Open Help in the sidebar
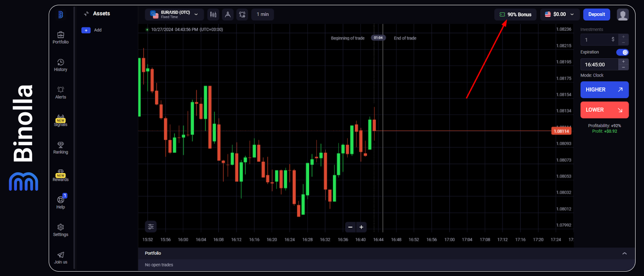The width and height of the screenshot is (644, 276). click(x=60, y=202)
